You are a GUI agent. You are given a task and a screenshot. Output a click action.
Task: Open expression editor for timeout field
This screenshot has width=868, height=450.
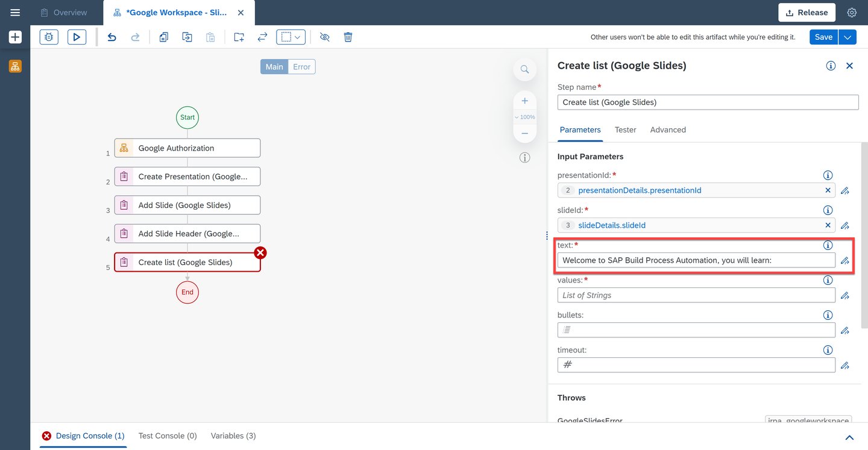tap(845, 366)
